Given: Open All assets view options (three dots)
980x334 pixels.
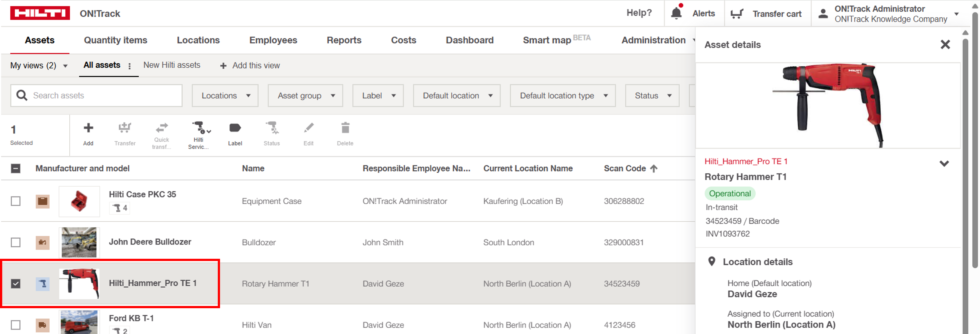Looking at the screenshot, I should 130,66.
